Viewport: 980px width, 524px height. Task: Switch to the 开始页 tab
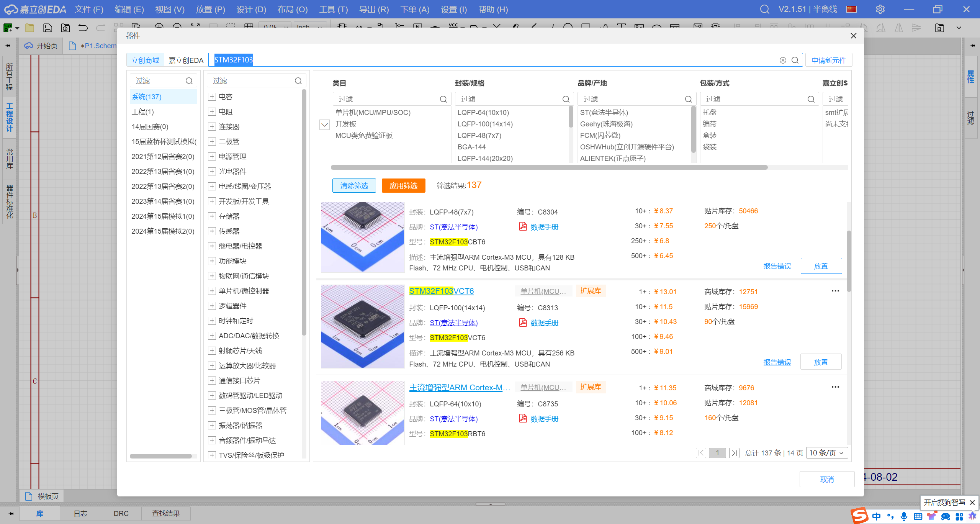41,46
